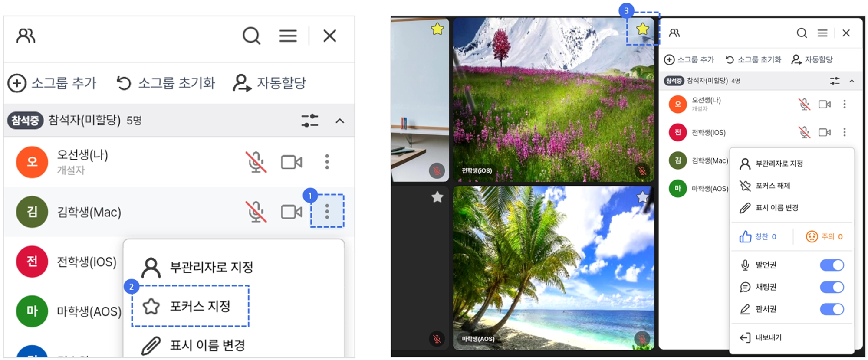Toggle 김학생(Mac)'s camera in the 5명 list
868x360 pixels.
point(292,212)
